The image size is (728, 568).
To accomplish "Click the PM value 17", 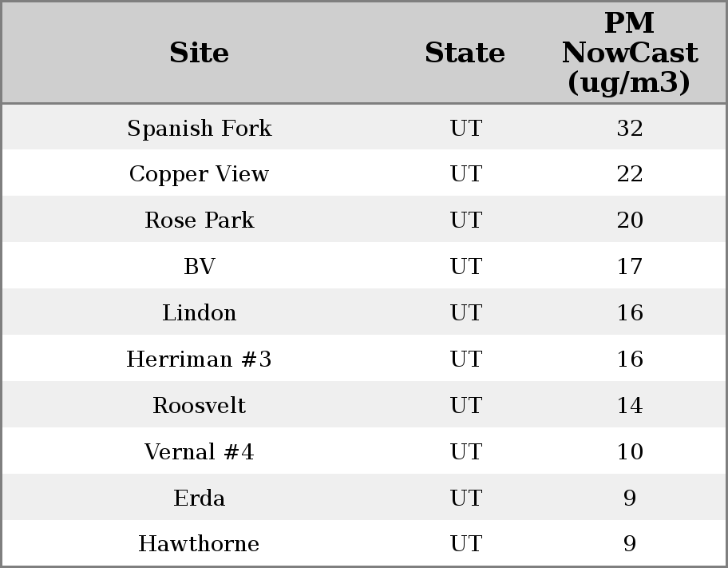I will (x=629, y=267).
